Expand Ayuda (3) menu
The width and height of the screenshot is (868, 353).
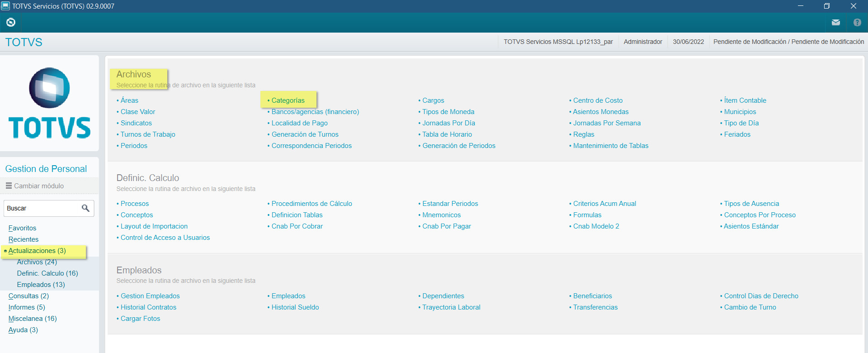tap(23, 330)
